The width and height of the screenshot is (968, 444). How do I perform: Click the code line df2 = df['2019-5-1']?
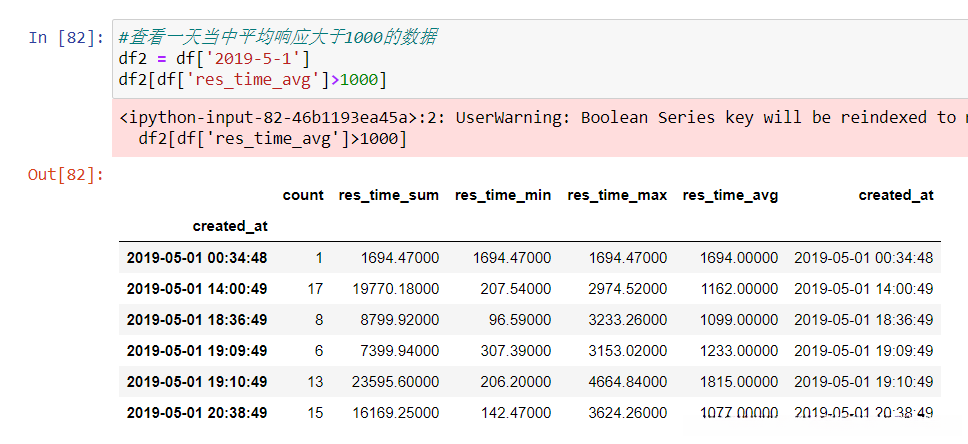[214, 59]
